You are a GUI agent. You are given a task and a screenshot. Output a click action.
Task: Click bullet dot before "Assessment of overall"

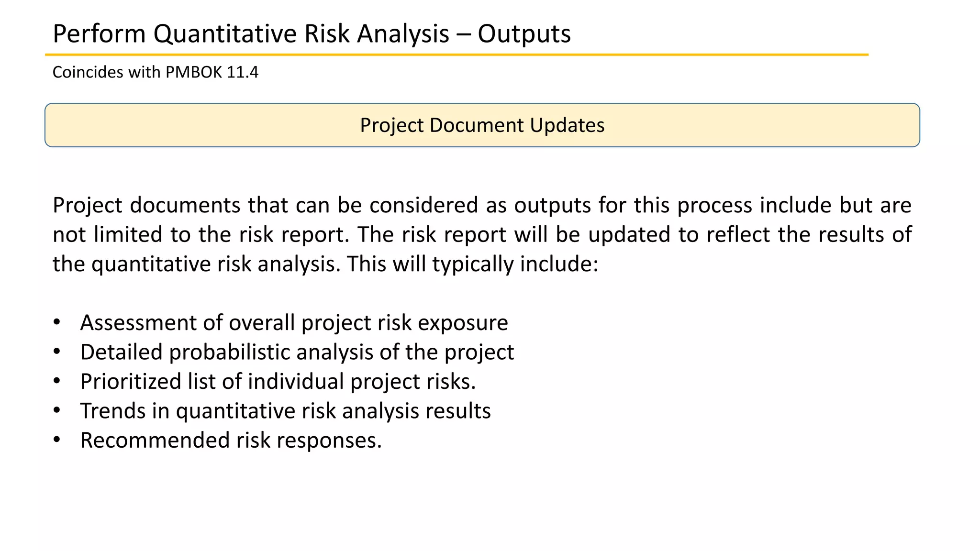tap(57, 323)
